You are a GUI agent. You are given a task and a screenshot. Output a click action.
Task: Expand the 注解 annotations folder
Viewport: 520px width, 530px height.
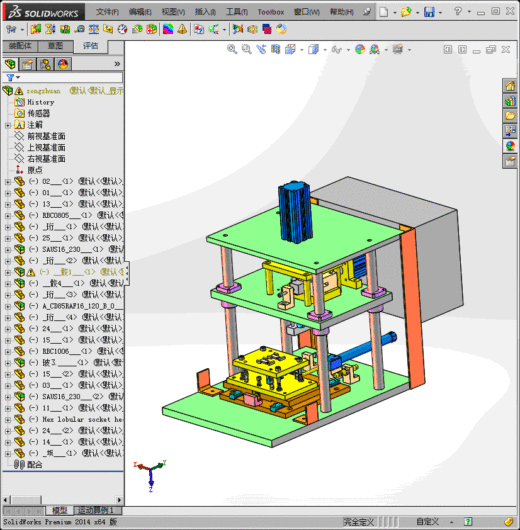[x=8, y=125]
